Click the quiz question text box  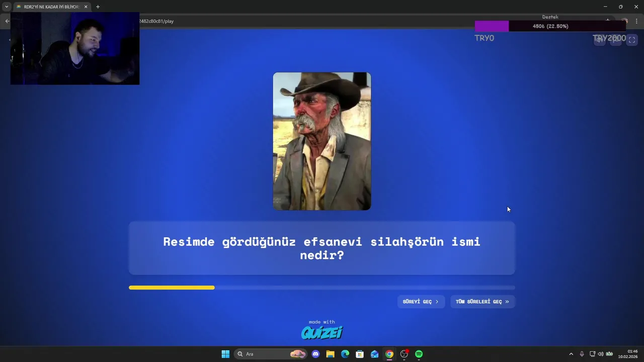(x=322, y=248)
